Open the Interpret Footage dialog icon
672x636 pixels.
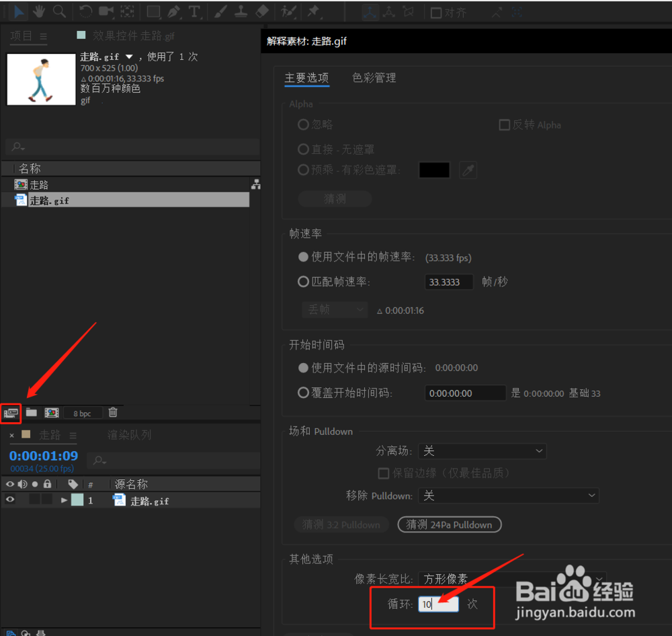10,412
